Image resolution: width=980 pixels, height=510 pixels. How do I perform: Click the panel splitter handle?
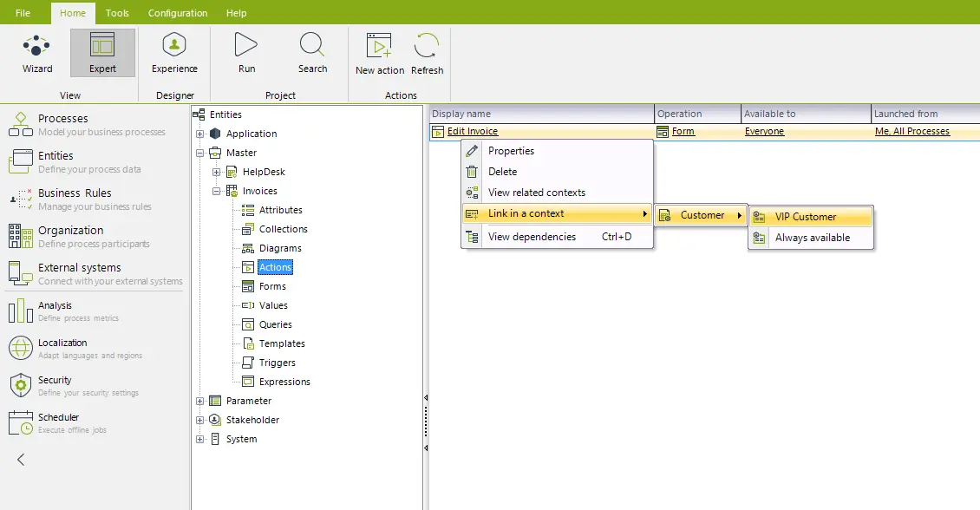pos(426,422)
